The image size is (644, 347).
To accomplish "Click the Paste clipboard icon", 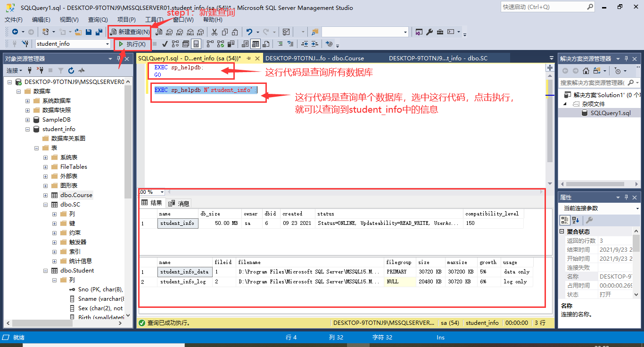I will 235,32.
